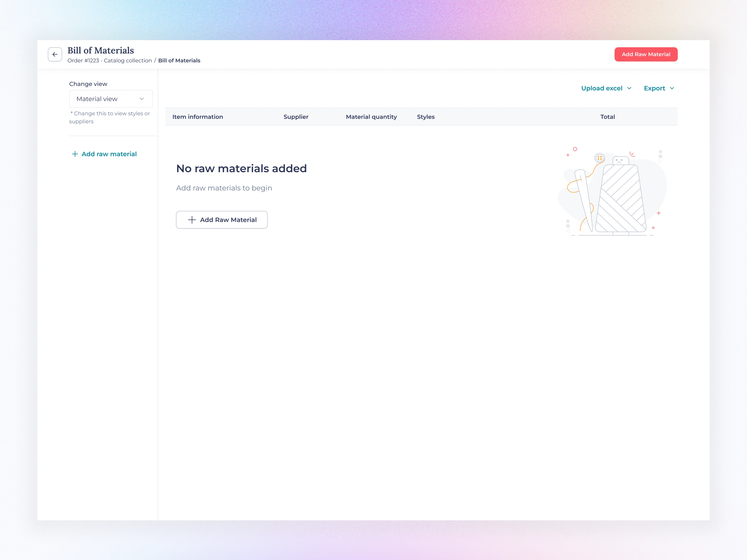Expand the Export menu
The height and width of the screenshot is (560, 747).
click(x=654, y=88)
